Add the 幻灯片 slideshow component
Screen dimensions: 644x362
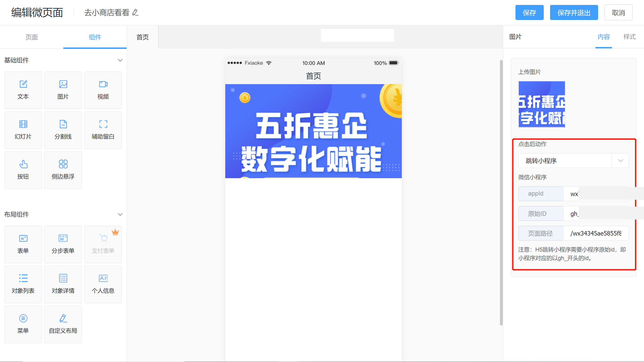(x=23, y=130)
